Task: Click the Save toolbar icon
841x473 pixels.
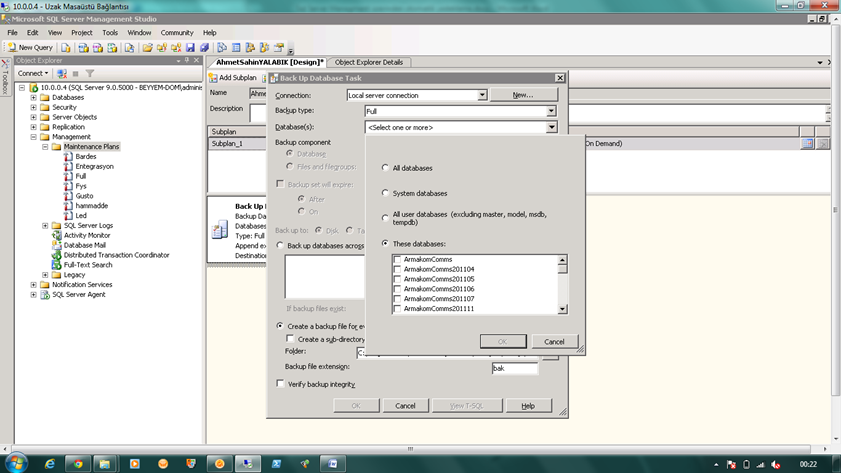Action: pos(190,48)
